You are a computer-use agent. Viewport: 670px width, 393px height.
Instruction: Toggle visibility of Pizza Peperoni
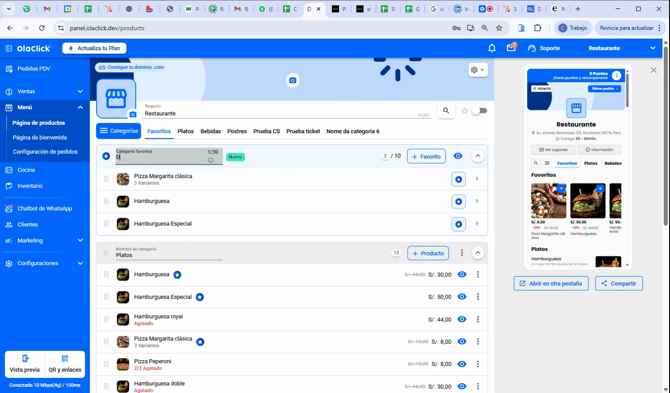coord(462,364)
